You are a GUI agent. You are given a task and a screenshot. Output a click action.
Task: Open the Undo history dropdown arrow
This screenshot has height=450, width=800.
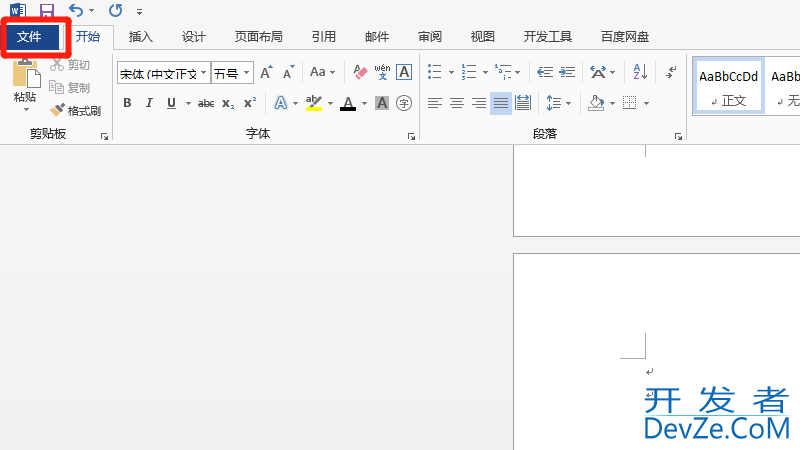[91, 11]
